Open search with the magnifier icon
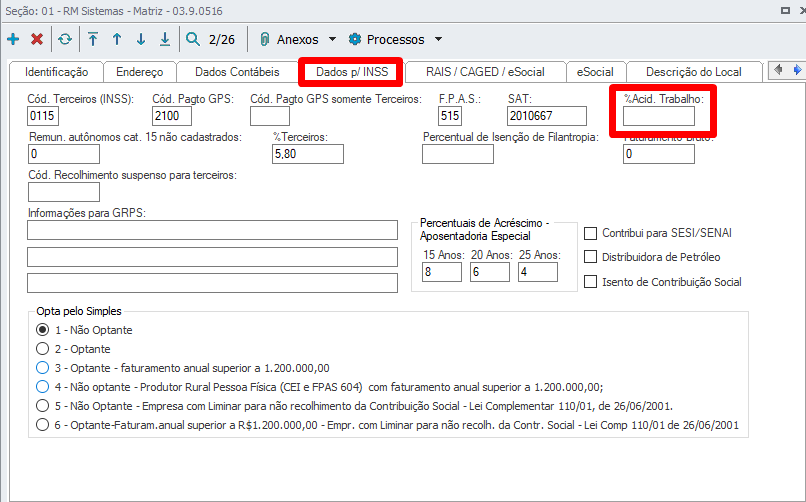The image size is (806, 502). click(x=193, y=39)
